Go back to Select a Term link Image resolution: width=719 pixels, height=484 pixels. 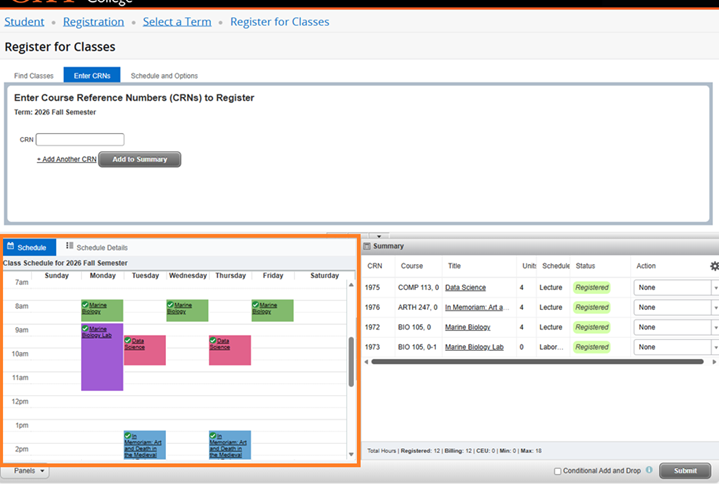point(177,22)
